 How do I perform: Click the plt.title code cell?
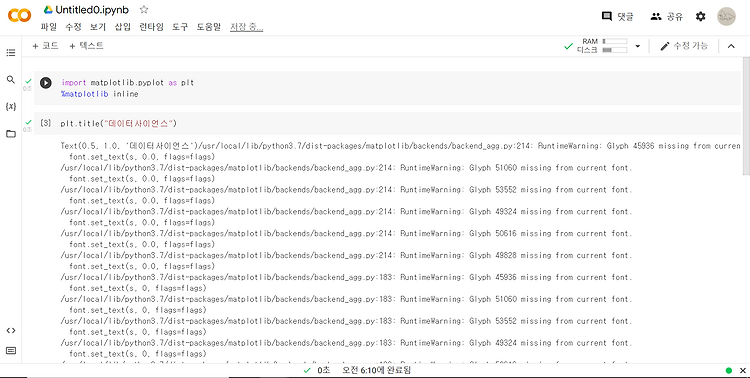[387, 123]
